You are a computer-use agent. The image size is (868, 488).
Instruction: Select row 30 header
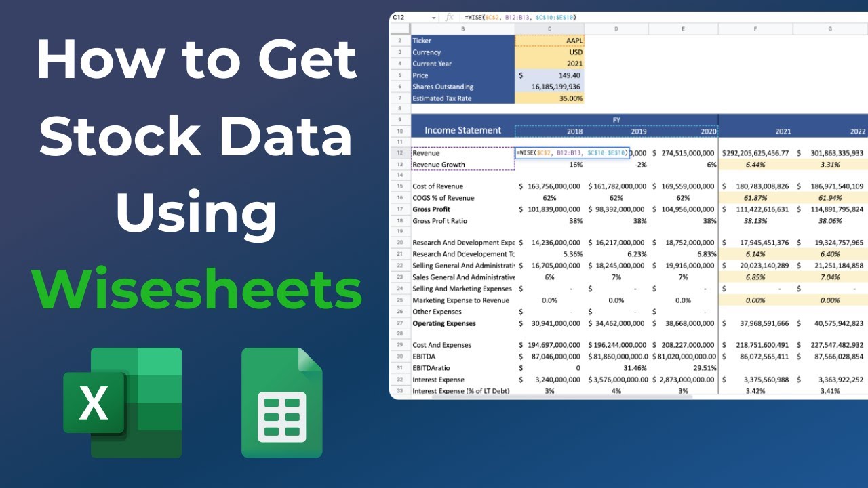pyautogui.click(x=400, y=357)
